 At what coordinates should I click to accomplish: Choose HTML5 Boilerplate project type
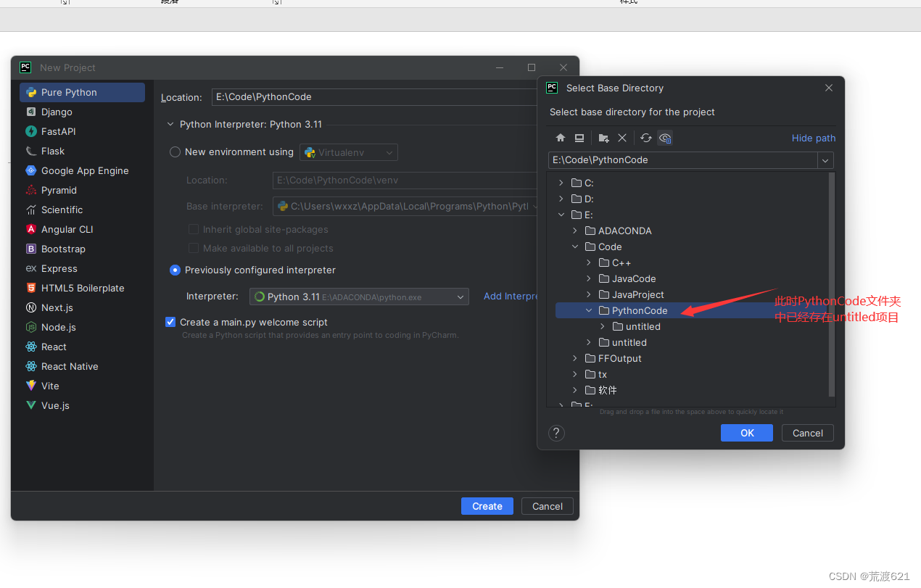coord(82,288)
